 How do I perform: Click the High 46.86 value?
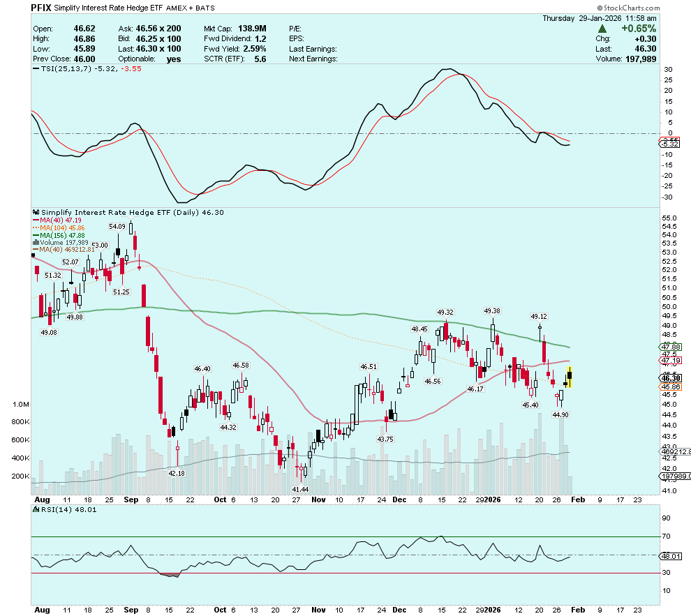84,39
